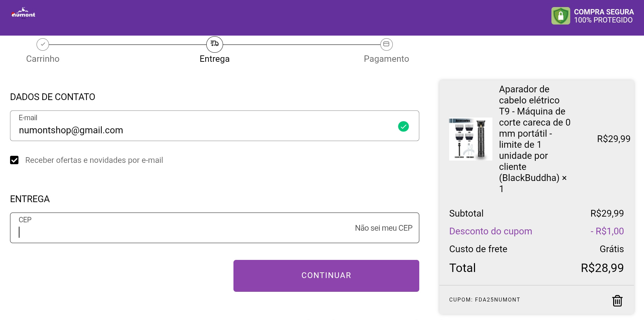Click the 'COMPRA SEGURA' header text
Viewport: 644px width, 320px height.
pos(604,12)
